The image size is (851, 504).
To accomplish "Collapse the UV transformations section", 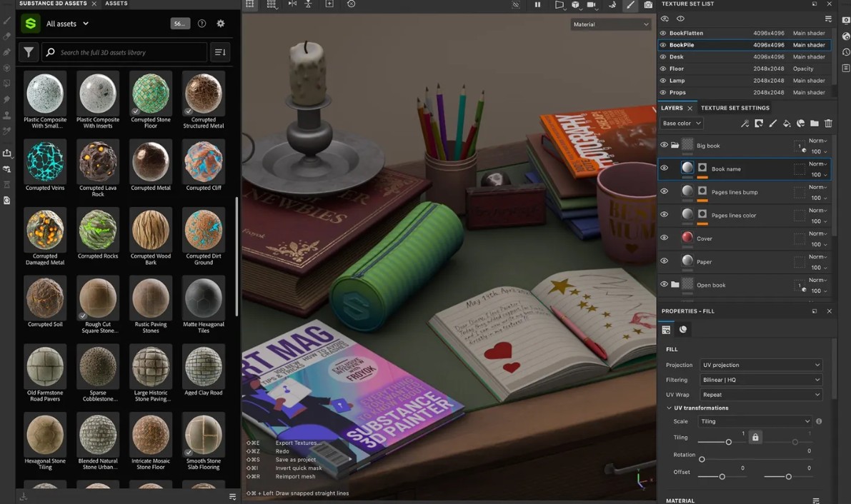I will (x=670, y=408).
